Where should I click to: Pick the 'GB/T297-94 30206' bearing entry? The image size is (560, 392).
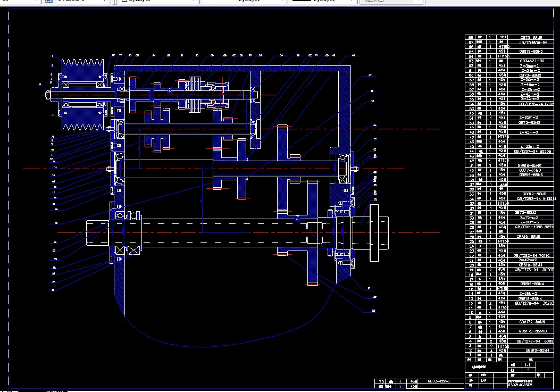click(x=532, y=151)
